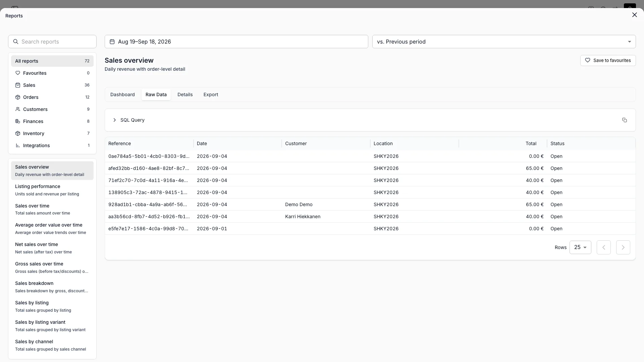Click the Integrations bar-chart icon in the sidebar
The height and width of the screenshot is (362, 644).
(x=18, y=145)
